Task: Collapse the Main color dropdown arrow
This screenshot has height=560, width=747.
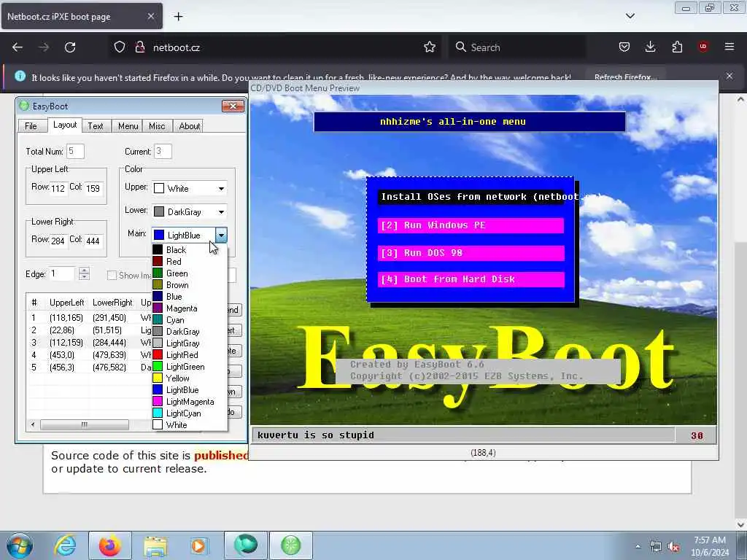Action: 221,236
